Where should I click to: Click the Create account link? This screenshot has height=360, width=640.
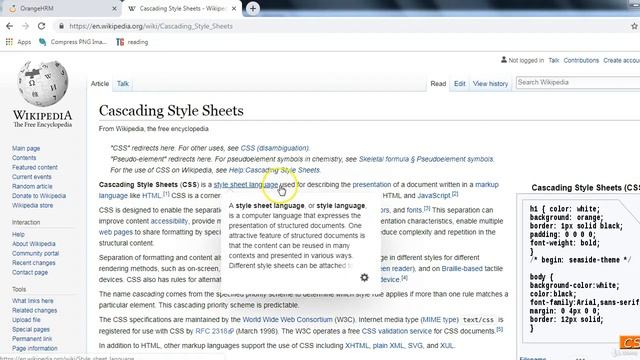pyautogui.click(x=622, y=60)
